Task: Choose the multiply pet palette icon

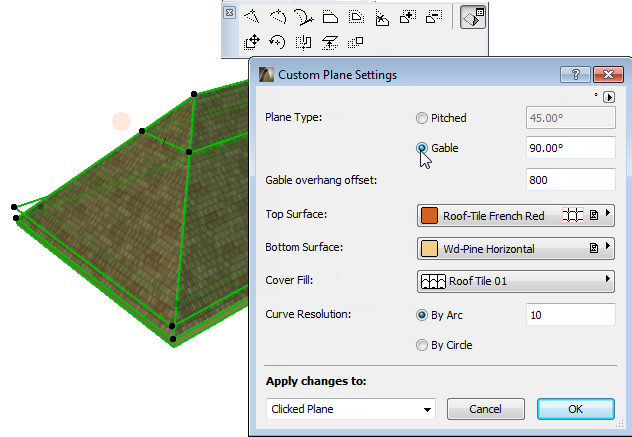Action: click(356, 42)
